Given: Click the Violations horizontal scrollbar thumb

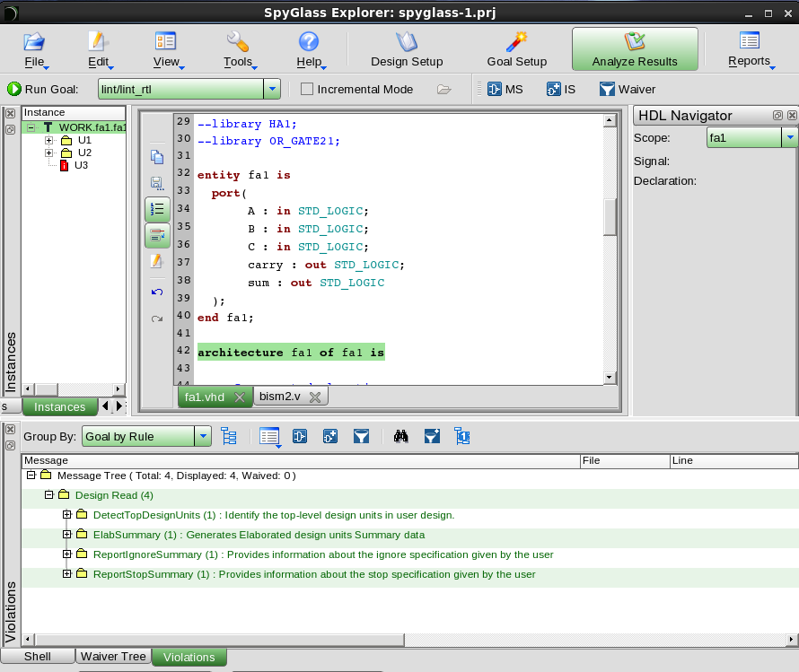Looking at the screenshot, I should click(x=220, y=640).
